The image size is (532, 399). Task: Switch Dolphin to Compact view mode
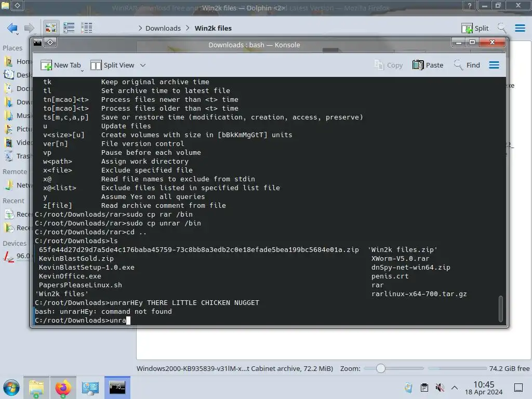point(69,28)
